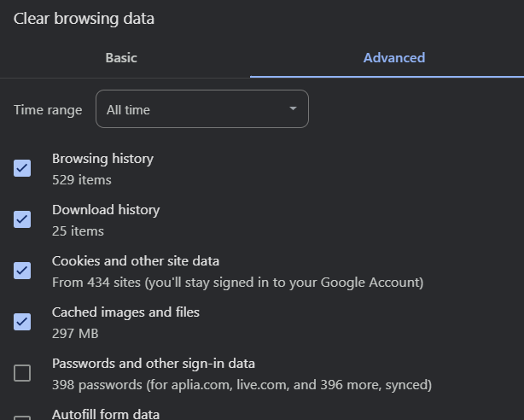Click the Cookies and other site data label
524x420 pixels.
coord(136,261)
